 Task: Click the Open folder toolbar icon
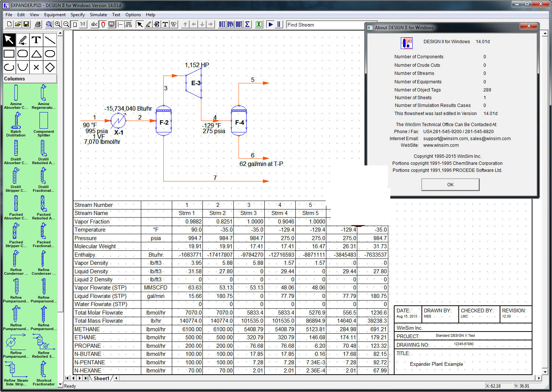(18, 24)
